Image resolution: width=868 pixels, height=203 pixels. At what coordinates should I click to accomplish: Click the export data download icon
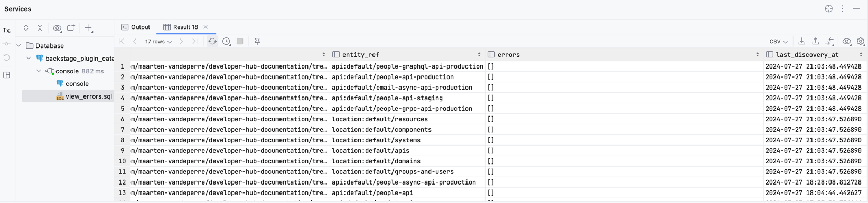pos(802,41)
